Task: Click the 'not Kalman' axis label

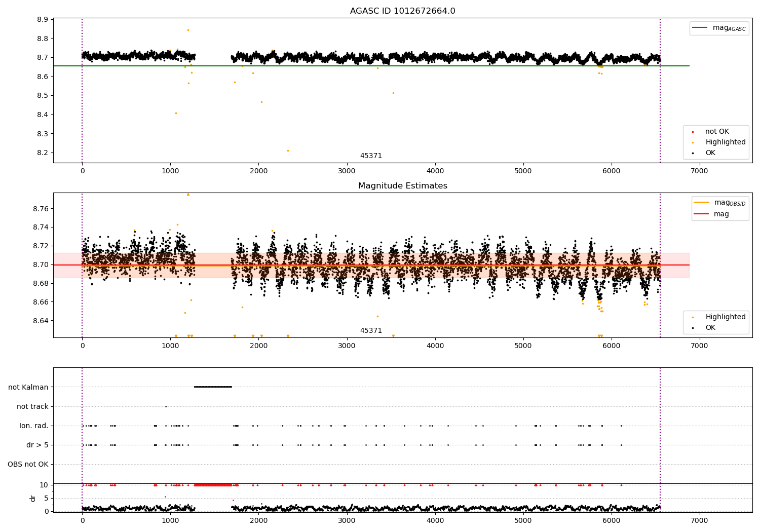Action: coord(28,388)
